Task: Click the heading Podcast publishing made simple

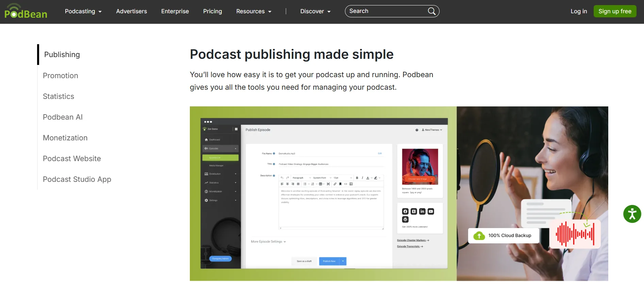Action: [x=292, y=54]
